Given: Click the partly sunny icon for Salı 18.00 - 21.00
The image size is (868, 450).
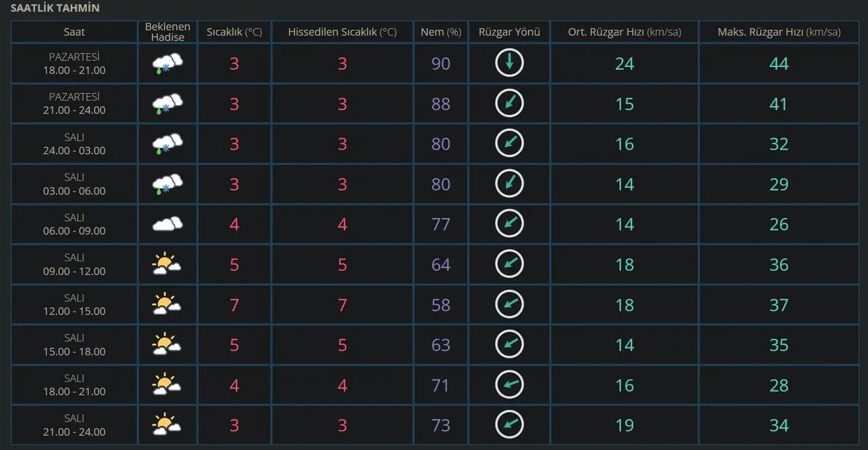Looking at the screenshot, I should pos(167,385).
